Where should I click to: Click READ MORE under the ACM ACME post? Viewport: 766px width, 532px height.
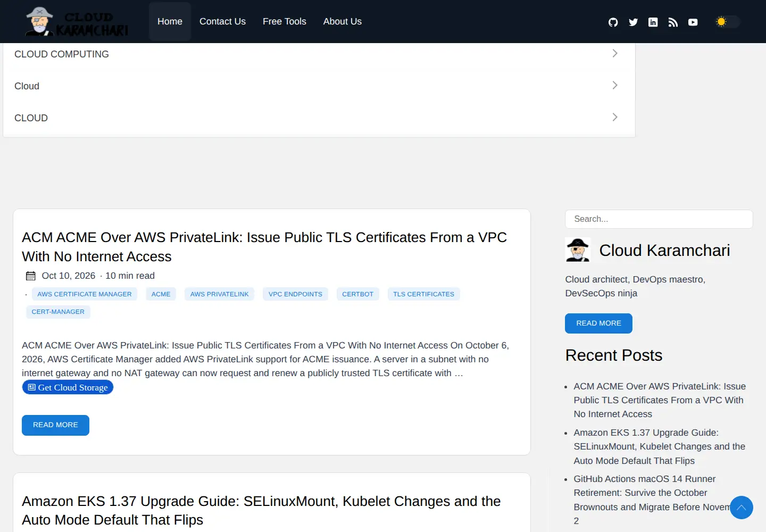tap(55, 425)
